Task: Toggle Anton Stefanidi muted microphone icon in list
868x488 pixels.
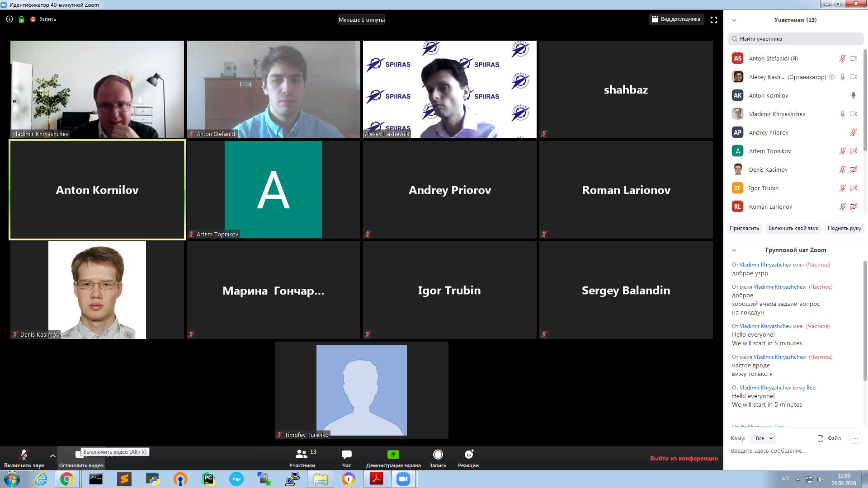Action: click(x=843, y=58)
